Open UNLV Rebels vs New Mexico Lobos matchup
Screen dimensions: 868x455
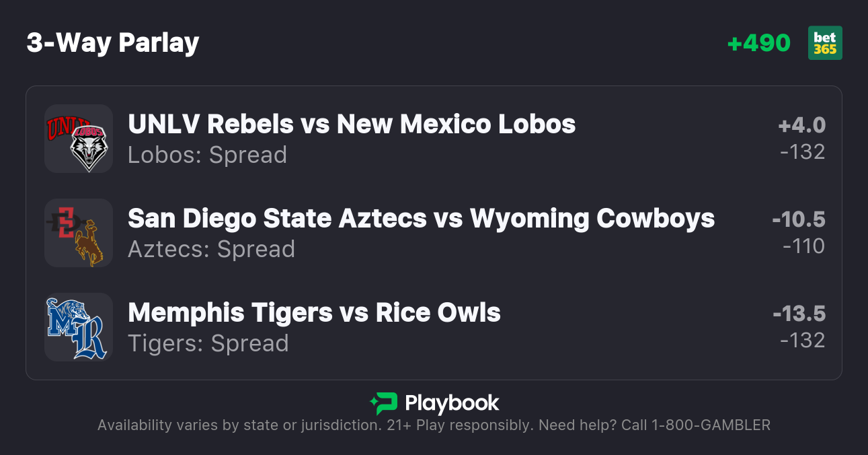352,124
